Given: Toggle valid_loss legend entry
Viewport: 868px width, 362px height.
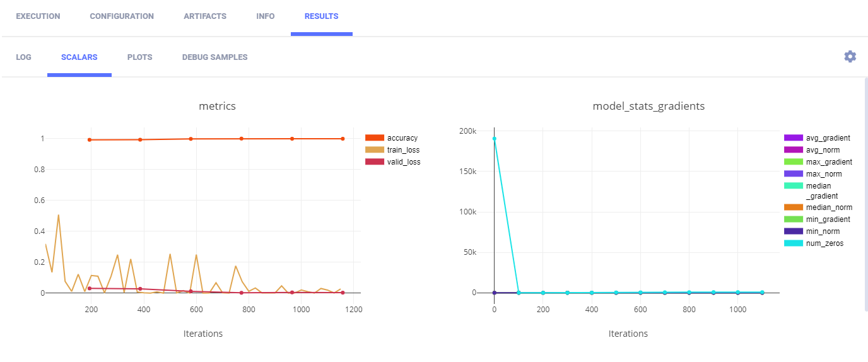Looking at the screenshot, I should coord(403,162).
